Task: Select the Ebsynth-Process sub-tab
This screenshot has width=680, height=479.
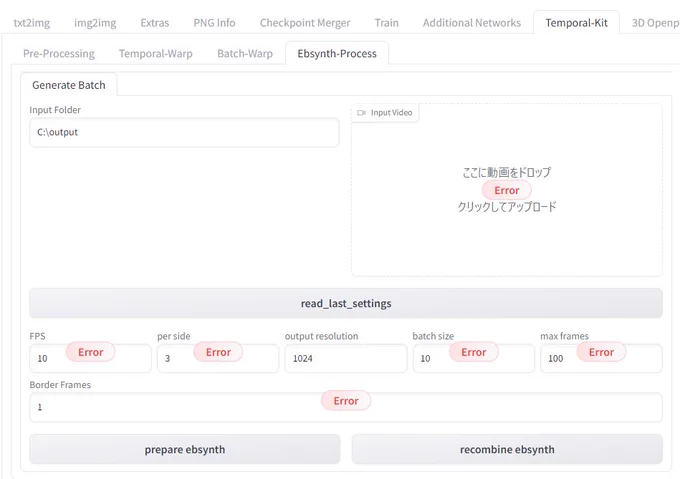Action: [337, 53]
